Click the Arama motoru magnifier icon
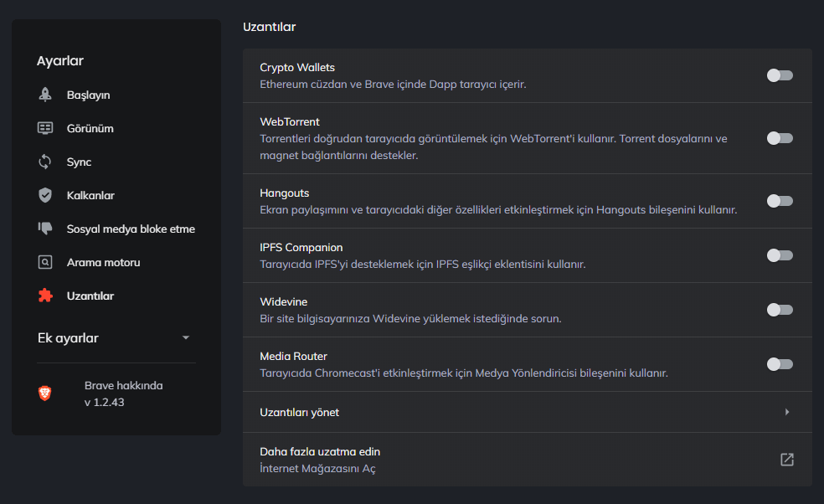Image resolution: width=824 pixels, height=504 pixels. click(x=46, y=262)
